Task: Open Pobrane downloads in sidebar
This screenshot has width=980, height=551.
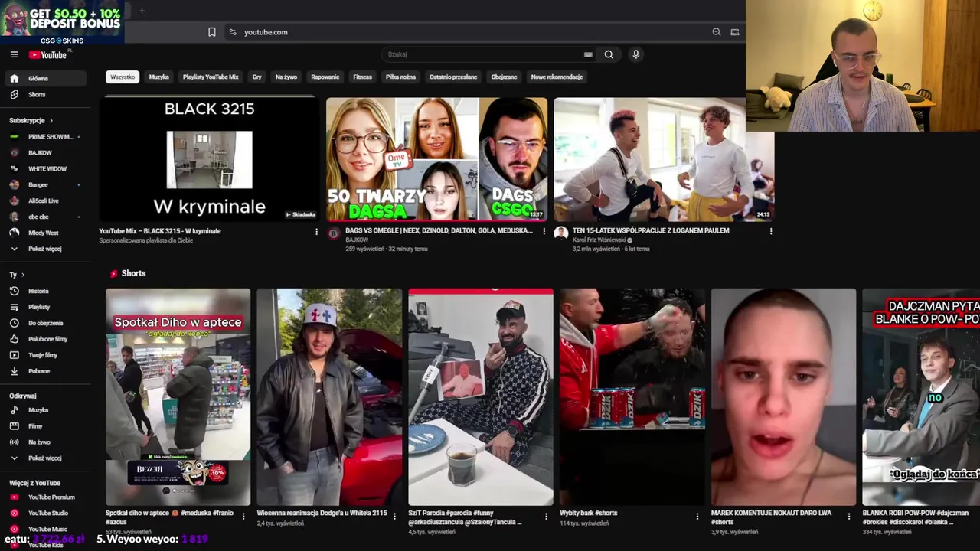Action: 46,371
